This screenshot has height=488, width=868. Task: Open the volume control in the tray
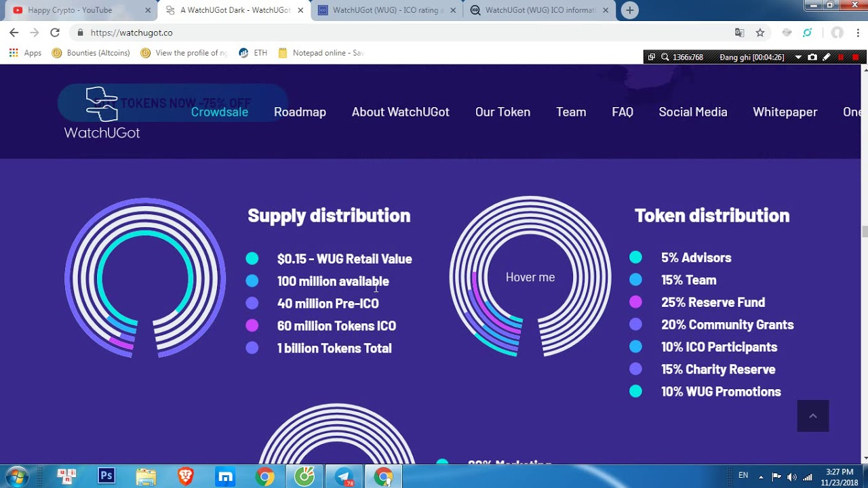click(792, 476)
